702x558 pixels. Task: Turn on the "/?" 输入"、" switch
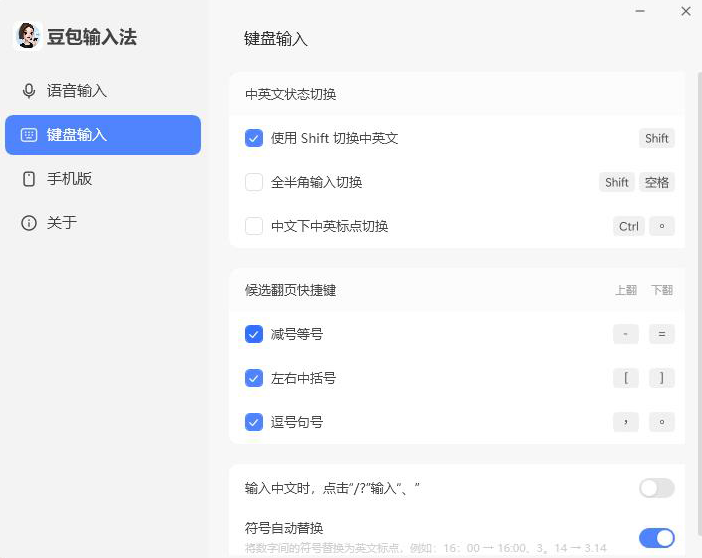[x=657, y=488]
